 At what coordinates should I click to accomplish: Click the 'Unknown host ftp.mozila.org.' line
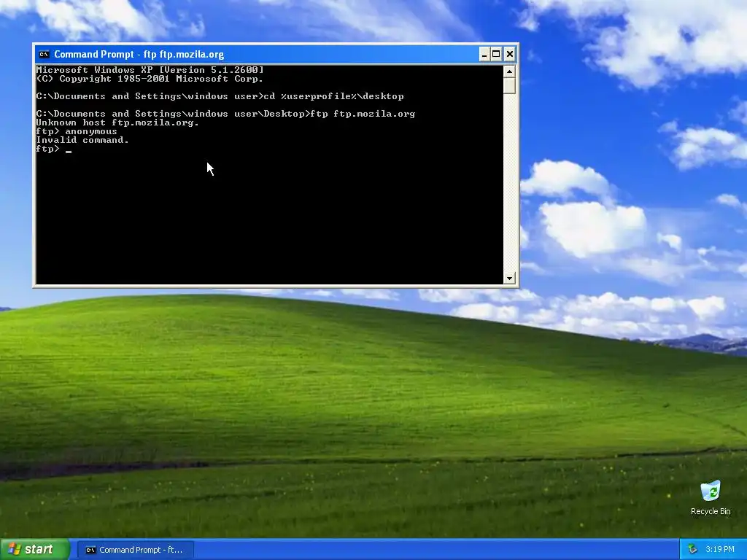click(x=117, y=122)
